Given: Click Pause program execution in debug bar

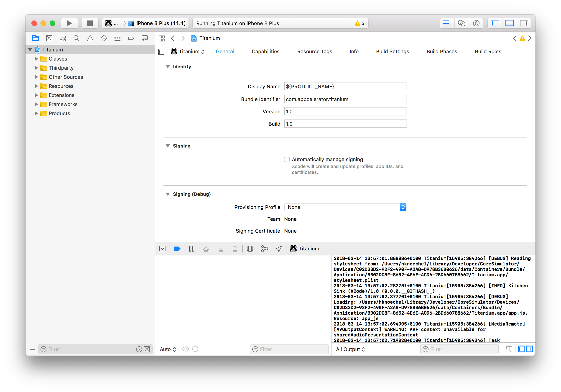Looking at the screenshot, I should 191,249.
